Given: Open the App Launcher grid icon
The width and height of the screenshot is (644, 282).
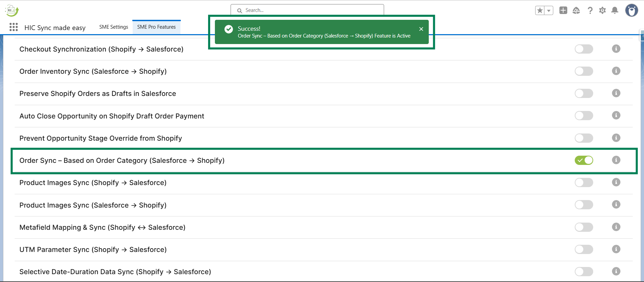Looking at the screenshot, I should 14,27.
